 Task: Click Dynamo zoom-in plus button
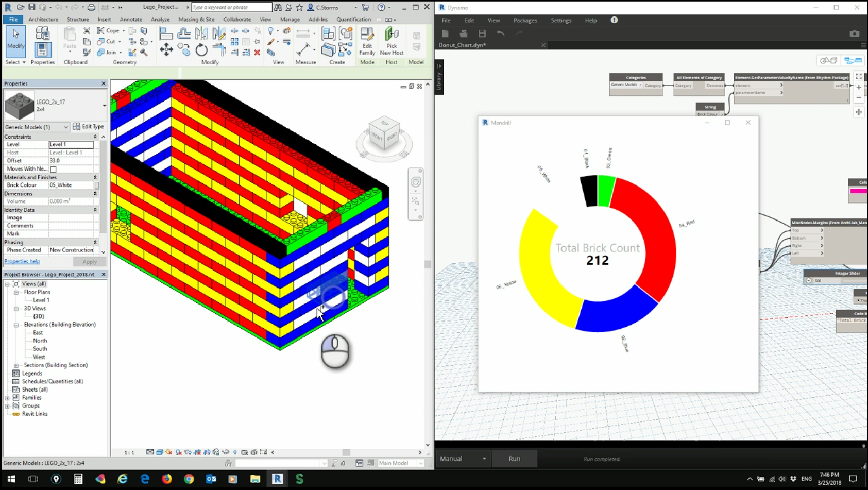859,88
